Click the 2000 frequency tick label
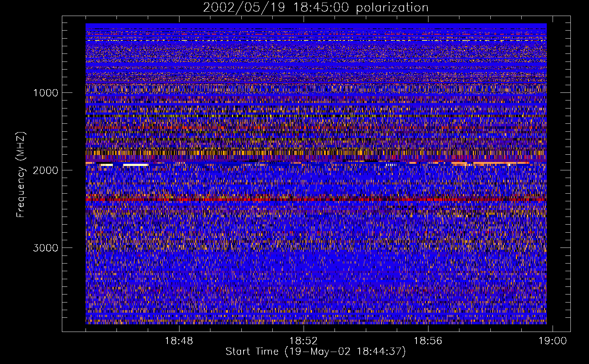Viewport: 589px width, 364px height. (x=46, y=170)
